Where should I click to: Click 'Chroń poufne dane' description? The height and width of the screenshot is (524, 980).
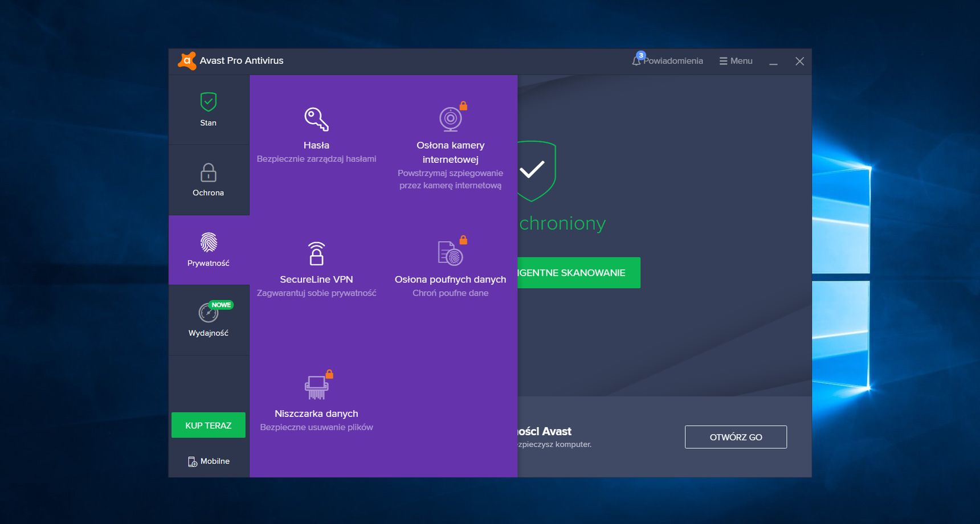(450, 293)
